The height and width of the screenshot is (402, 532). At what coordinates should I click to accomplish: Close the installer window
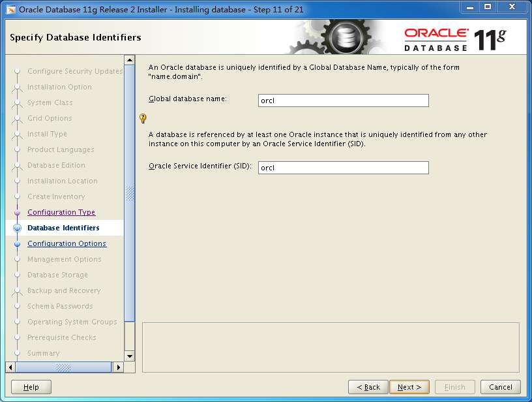(512, 7)
